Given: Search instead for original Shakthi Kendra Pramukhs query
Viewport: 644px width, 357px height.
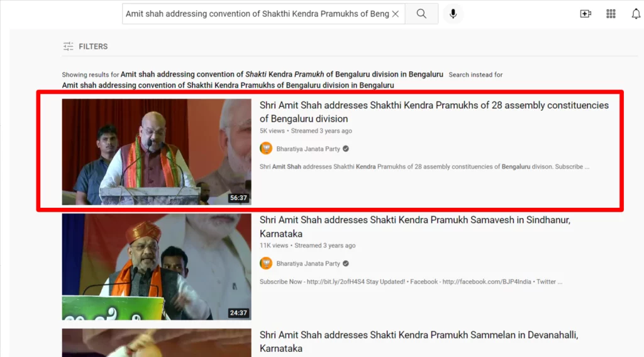Looking at the screenshot, I should point(228,85).
